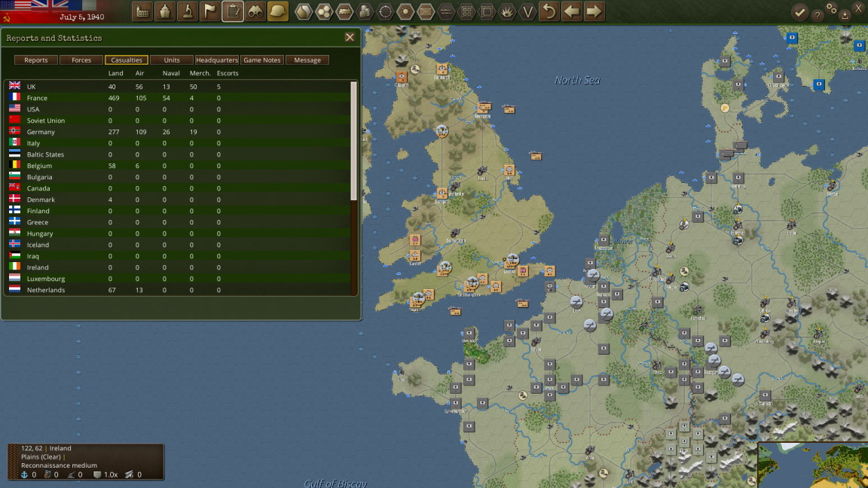Select the 'Germany' row label
Screen dimensions: 868x488
click(x=41, y=132)
